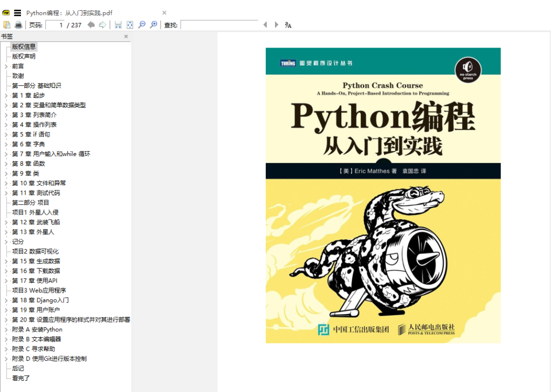
Task: Open 第一部分 基础知识 bookmark
Action: [x=37, y=85]
